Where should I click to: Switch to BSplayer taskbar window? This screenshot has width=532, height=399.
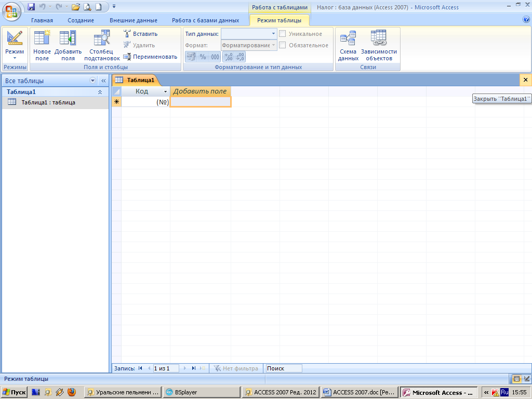[201, 392]
